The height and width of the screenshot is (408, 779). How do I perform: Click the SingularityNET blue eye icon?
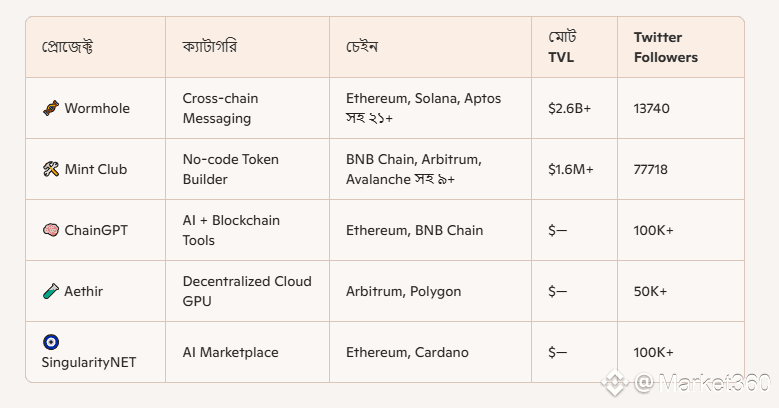click(x=51, y=342)
